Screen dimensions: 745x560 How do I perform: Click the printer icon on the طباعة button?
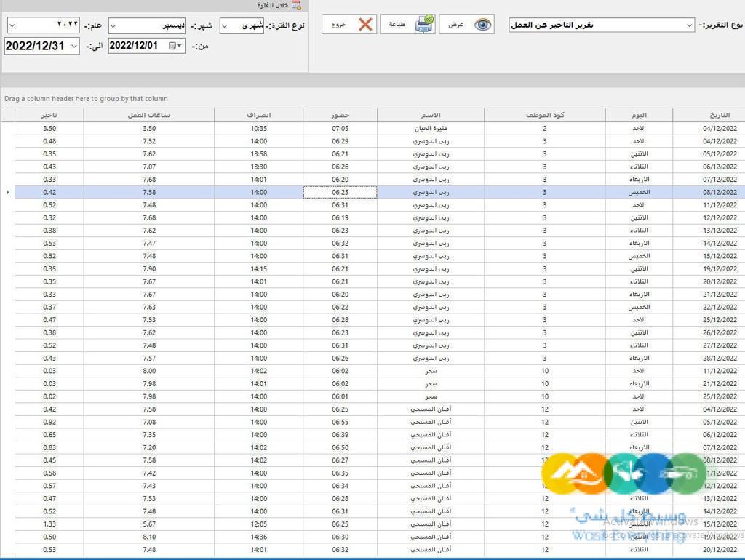click(x=423, y=25)
